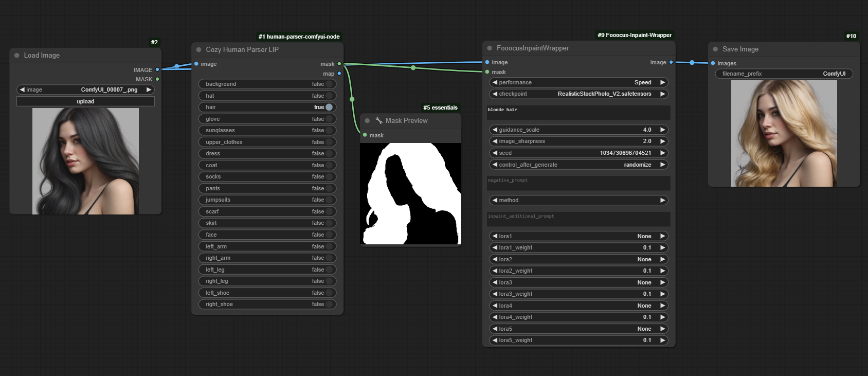This screenshot has height=376, width=868.
Task: Click the mask output socket on Cozy Human Parser
Action: (x=339, y=64)
